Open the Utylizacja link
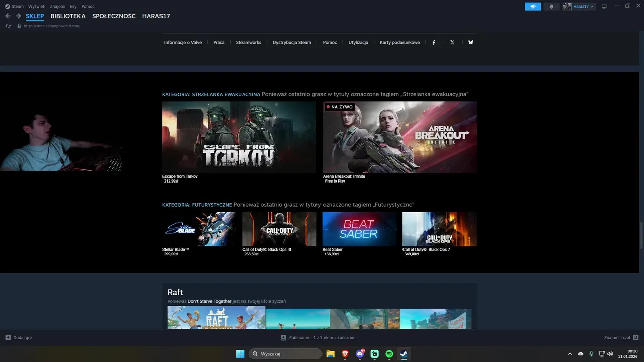Viewport: 644px width, 362px height. click(x=358, y=42)
